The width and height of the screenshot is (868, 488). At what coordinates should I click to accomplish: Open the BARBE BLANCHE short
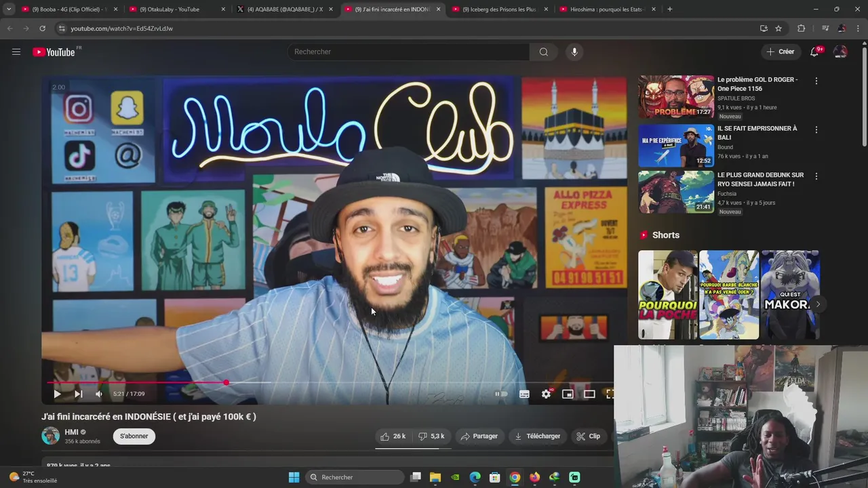tap(729, 295)
